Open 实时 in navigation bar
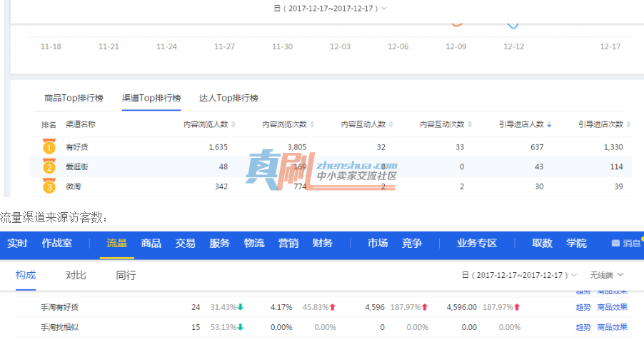The height and width of the screenshot is (340, 644). tap(17, 244)
